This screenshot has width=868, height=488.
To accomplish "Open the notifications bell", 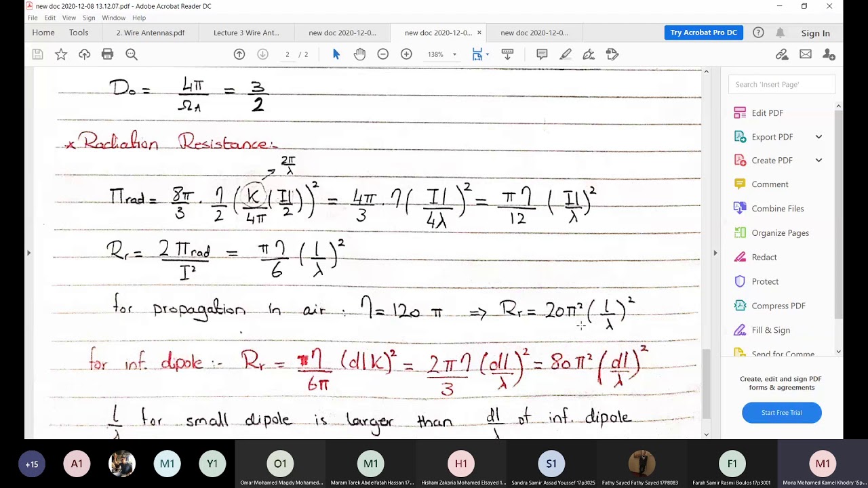I will coord(781,33).
